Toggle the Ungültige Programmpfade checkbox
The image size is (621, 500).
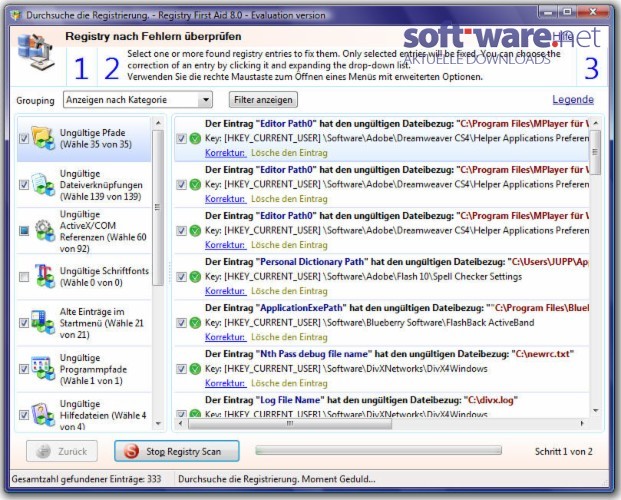24,369
